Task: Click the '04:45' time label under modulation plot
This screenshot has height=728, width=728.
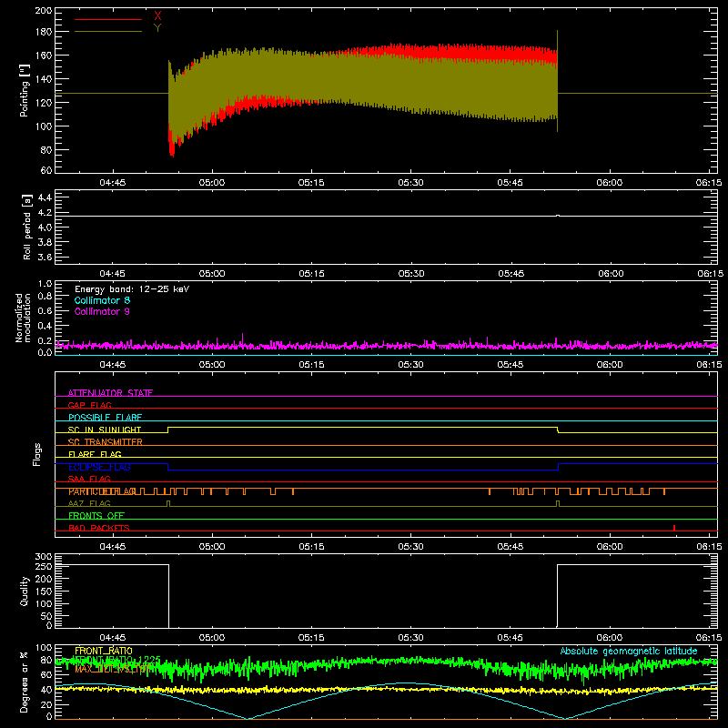Action: coord(112,365)
